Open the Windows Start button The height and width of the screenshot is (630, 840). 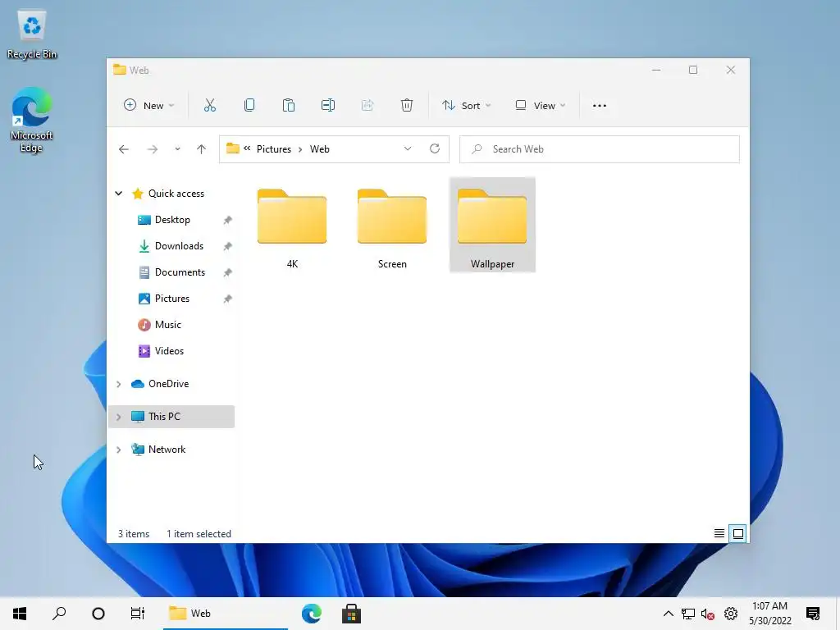(x=20, y=614)
